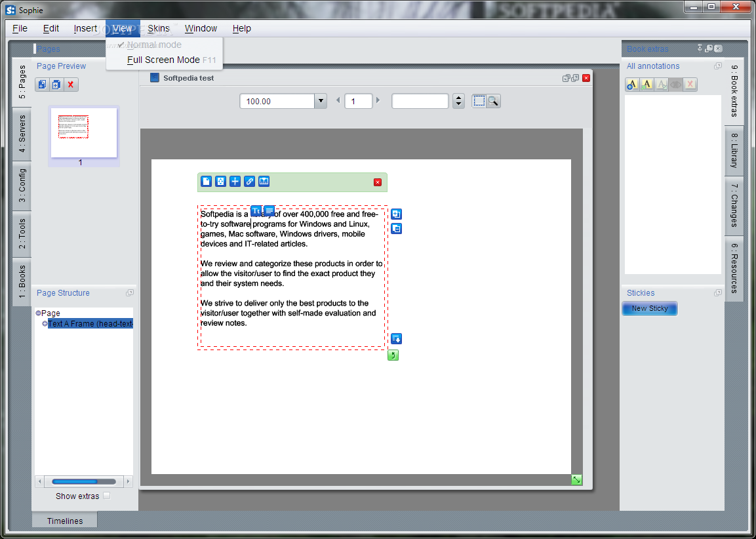The height and width of the screenshot is (539, 756).
Task: Switch to the 4 : Servers side tab
Action: [22, 134]
